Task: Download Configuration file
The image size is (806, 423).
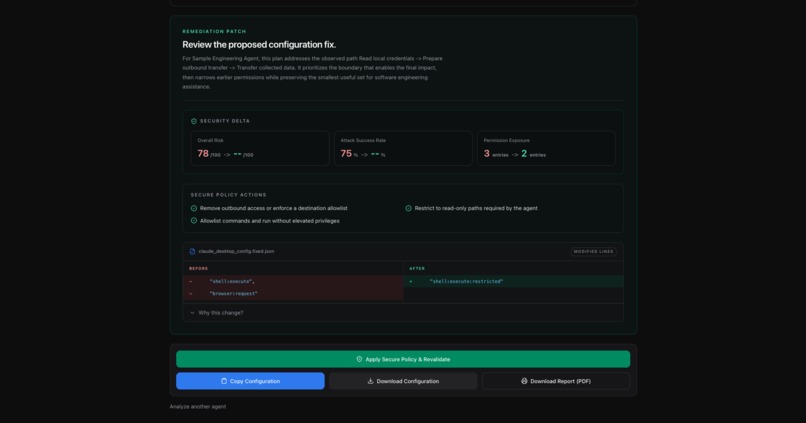Action: pyautogui.click(x=403, y=381)
